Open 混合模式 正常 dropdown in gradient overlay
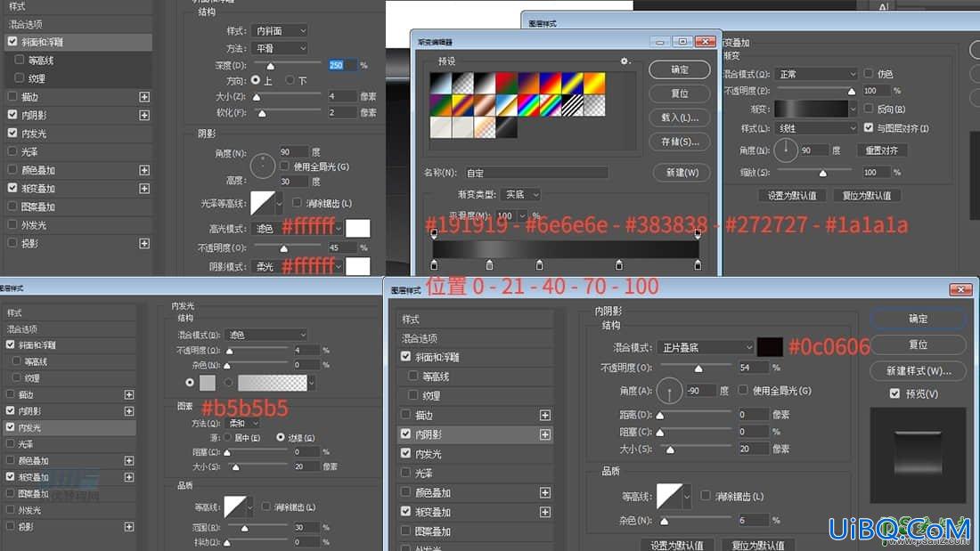Screen dimensions: 980x551 point(815,74)
